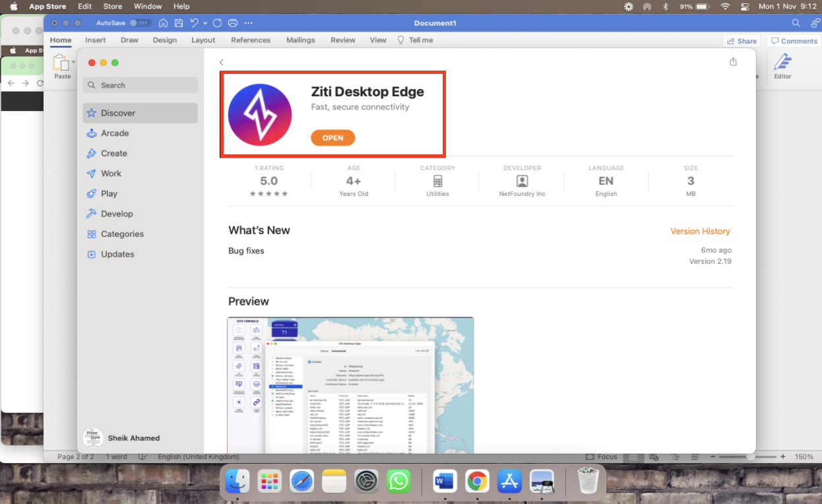
Task: Change the English (United Kingdom) language setting
Action: (199, 457)
